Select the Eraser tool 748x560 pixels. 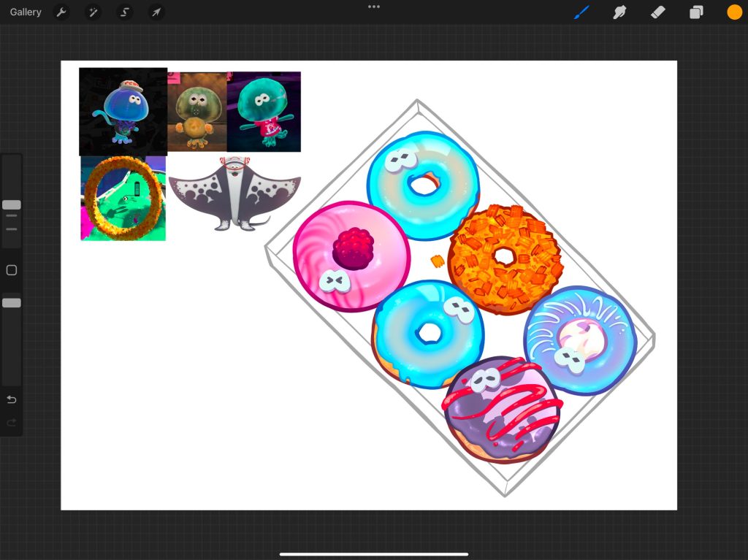[x=658, y=12]
